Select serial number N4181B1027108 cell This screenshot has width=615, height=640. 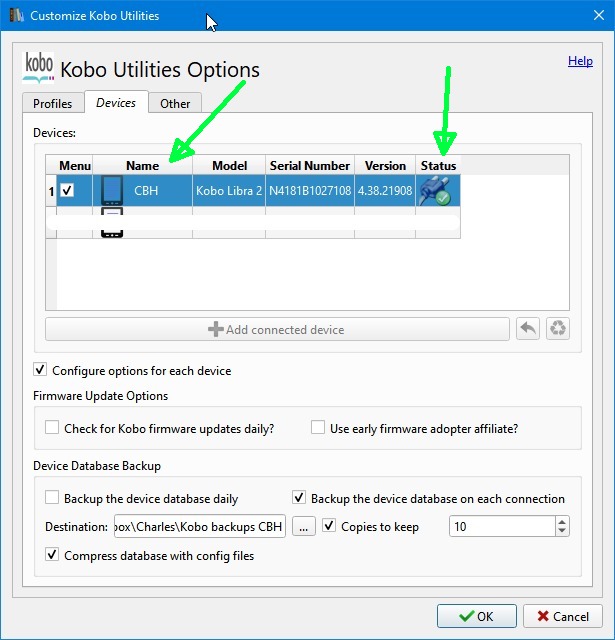coord(310,190)
